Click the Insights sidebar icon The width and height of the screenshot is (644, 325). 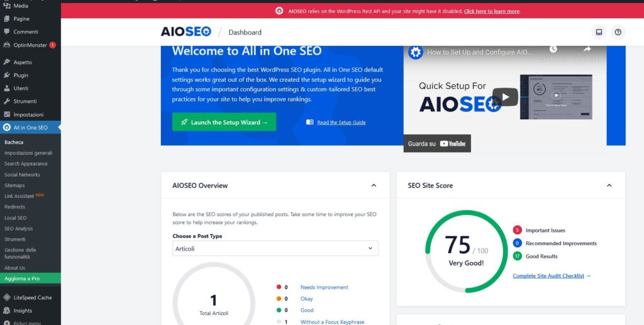pos(6,311)
